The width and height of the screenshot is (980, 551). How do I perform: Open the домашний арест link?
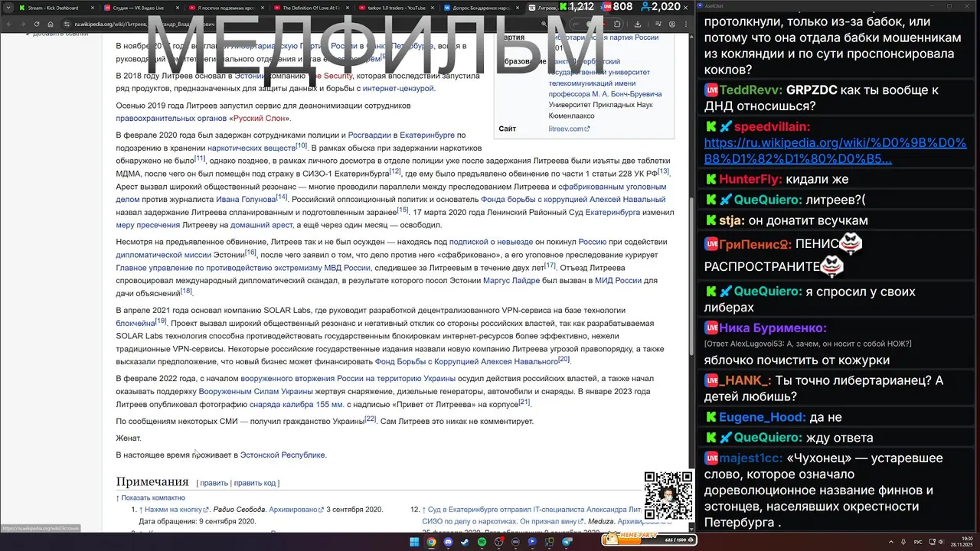263,226
